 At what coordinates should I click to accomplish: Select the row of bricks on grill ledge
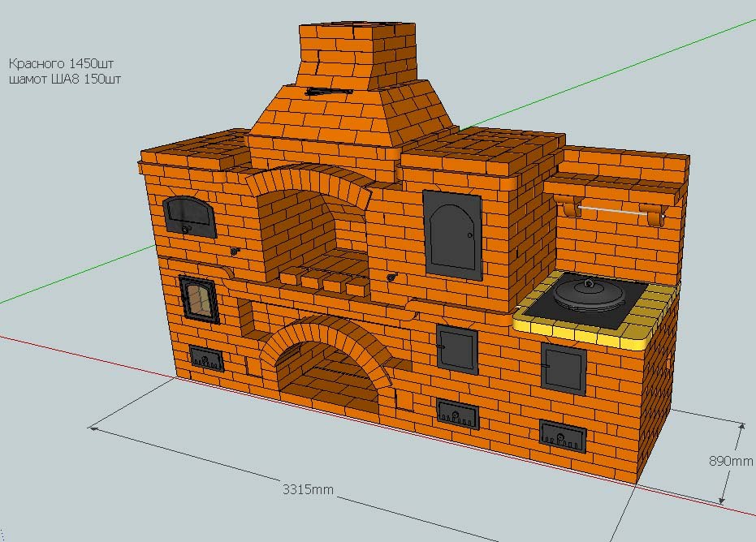[322, 282]
